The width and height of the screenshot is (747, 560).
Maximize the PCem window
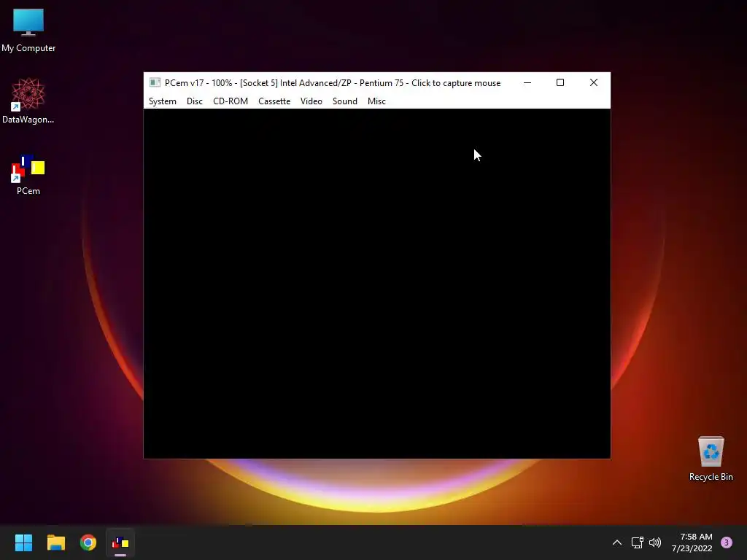point(560,82)
